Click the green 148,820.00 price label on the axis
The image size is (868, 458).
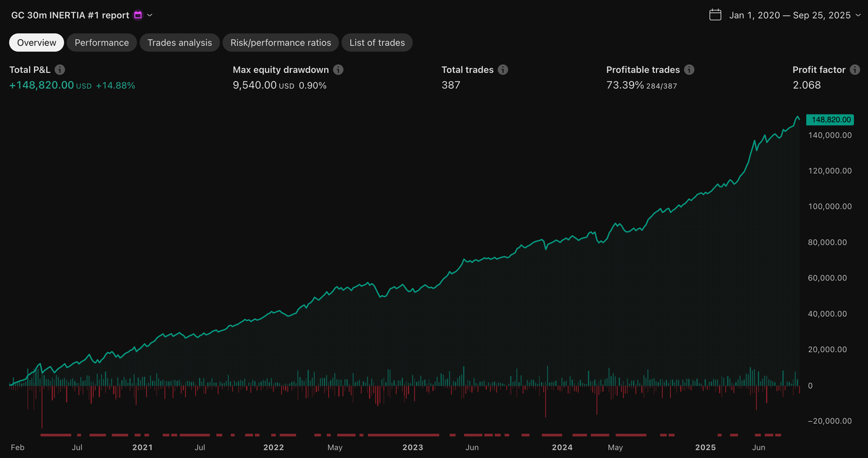(830, 120)
